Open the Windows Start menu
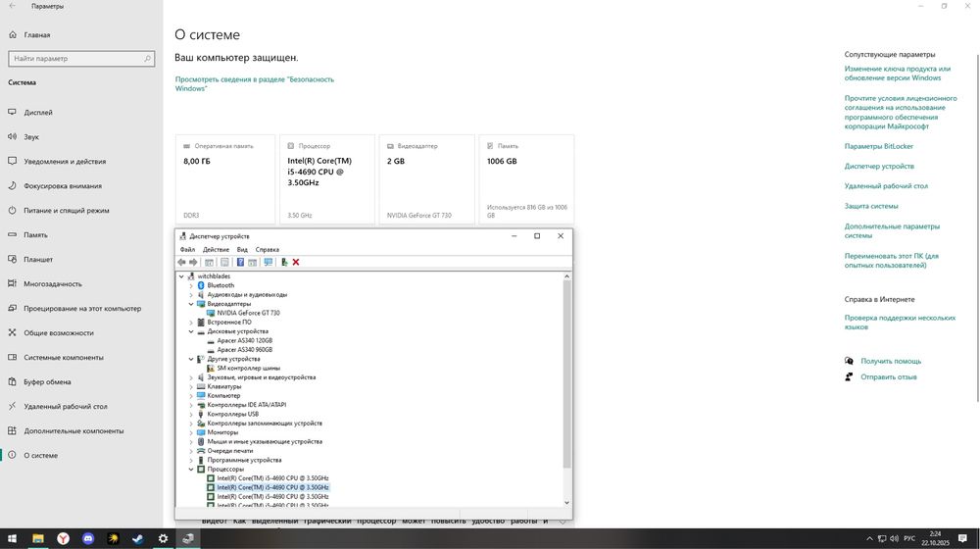 (x=12, y=538)
